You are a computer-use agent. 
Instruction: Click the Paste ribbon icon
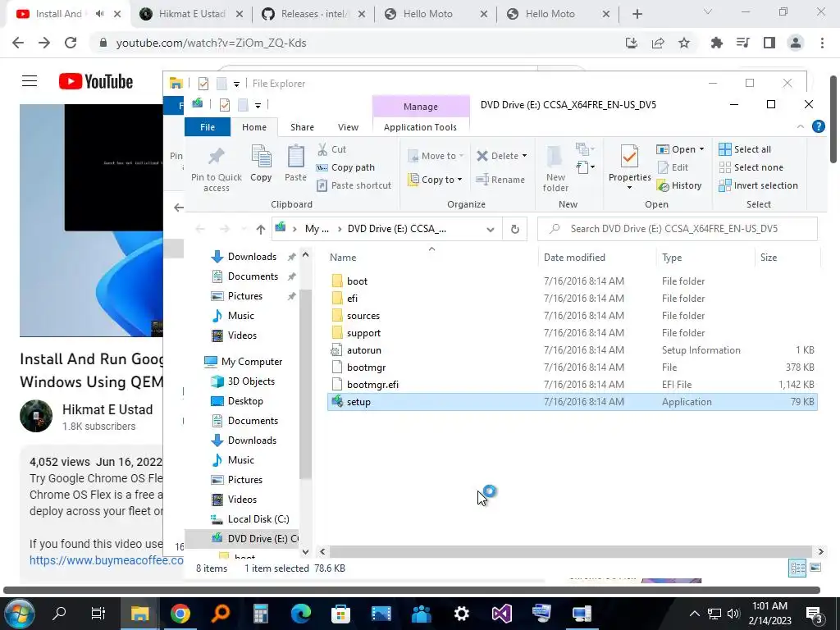pyautogui.click(x=295, y=157)
